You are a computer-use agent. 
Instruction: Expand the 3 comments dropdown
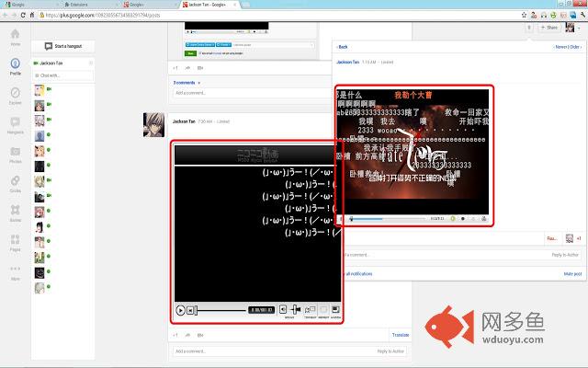pos(187,83)
